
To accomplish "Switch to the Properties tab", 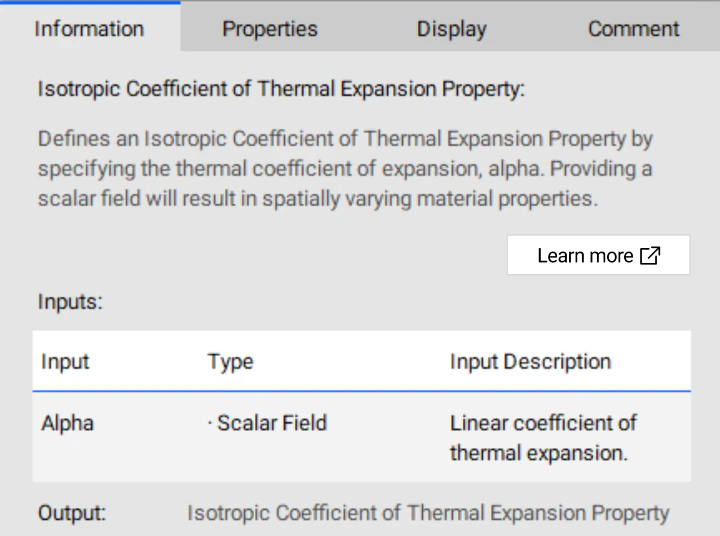I will [x=270, y=29].
